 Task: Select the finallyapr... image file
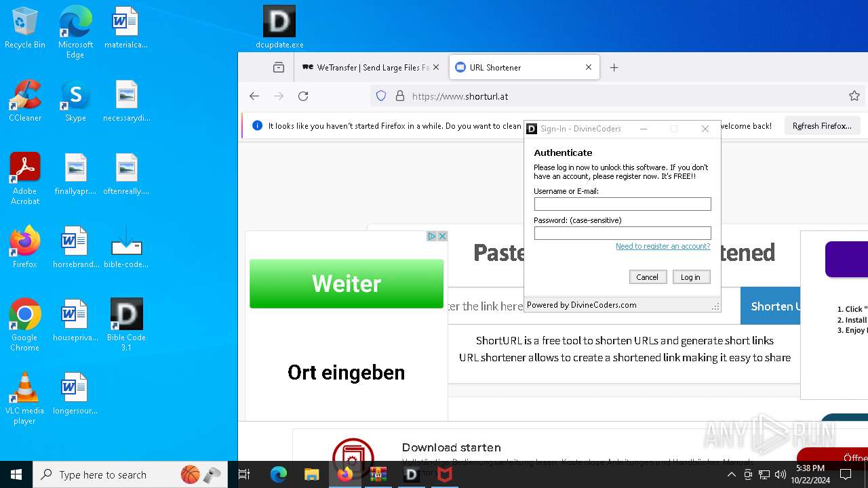pos(75,174)
